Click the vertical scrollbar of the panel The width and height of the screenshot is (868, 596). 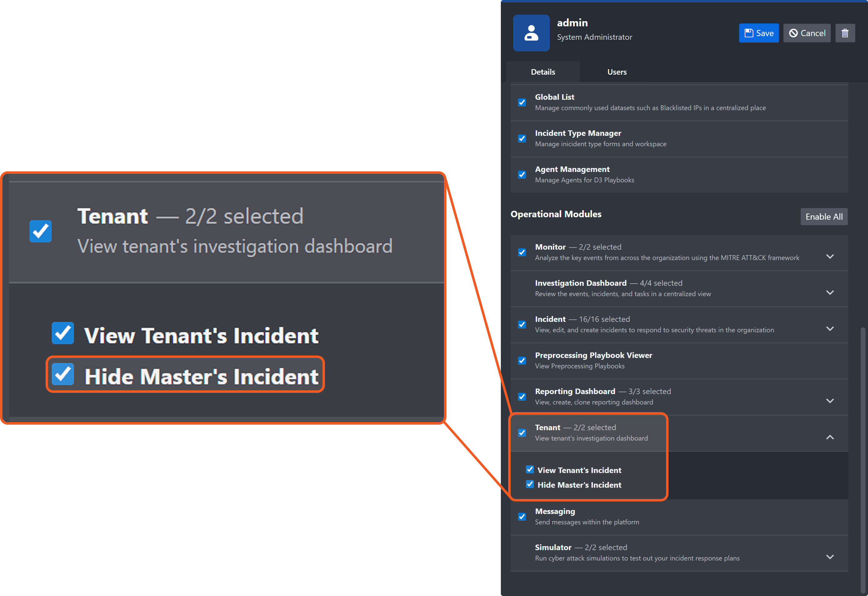point(862,448)
